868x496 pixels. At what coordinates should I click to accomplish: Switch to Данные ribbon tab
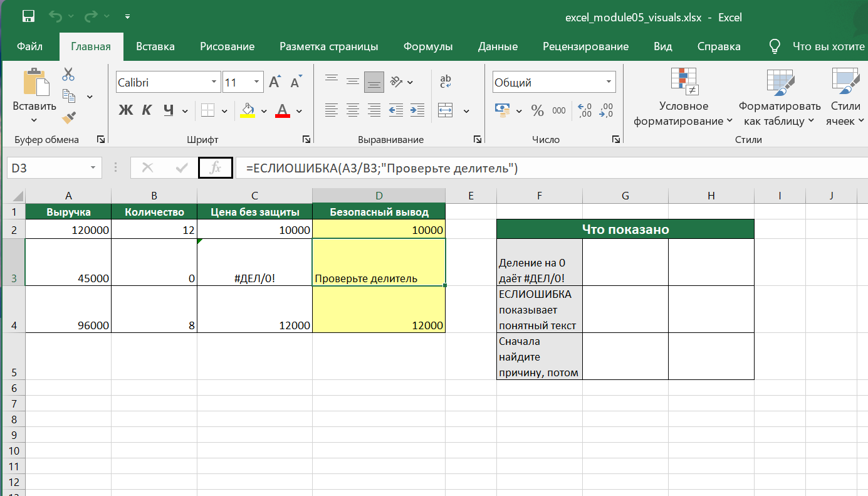pos(498,46)
